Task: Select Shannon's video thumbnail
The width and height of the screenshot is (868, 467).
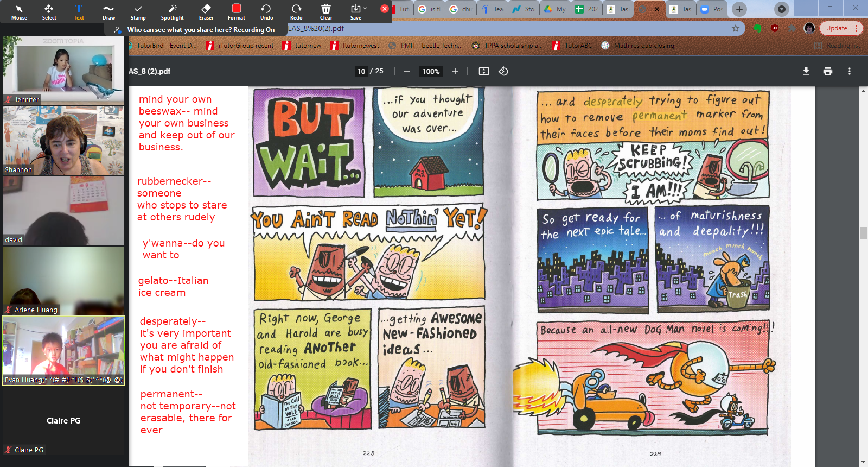Action: pos(63,141)
